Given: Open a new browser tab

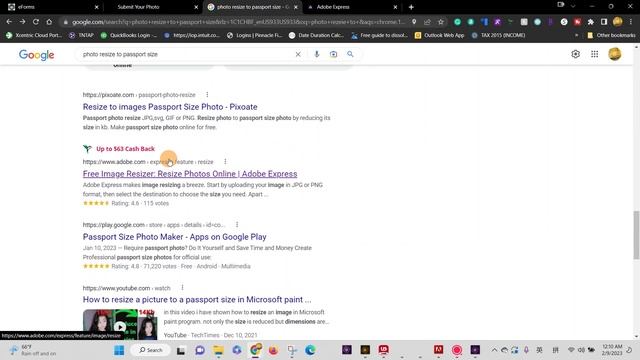Looking at the screenshot, I should pos(411,7).
